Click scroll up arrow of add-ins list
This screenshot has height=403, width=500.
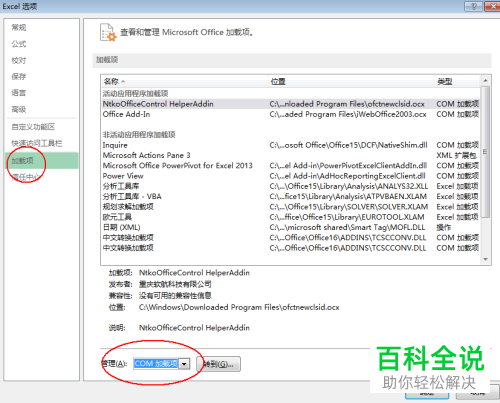(x=485, y=81)
